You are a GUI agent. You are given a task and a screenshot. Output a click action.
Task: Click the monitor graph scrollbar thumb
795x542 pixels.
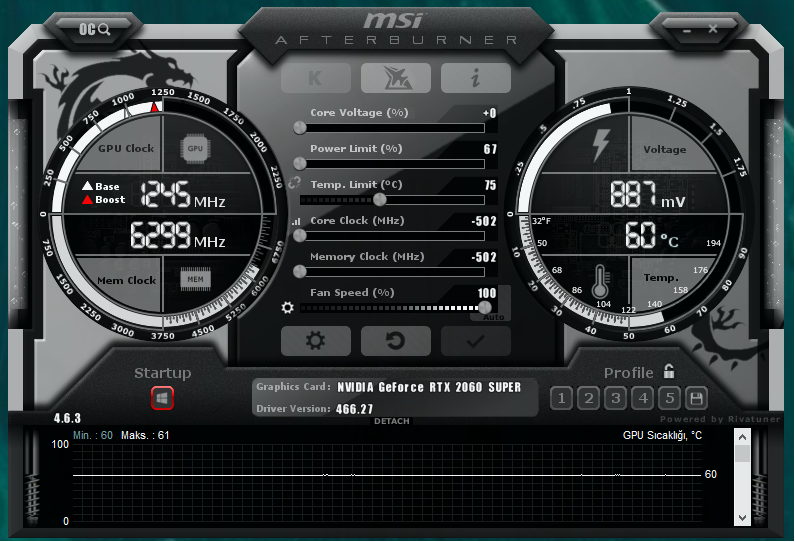coord(742,454)
